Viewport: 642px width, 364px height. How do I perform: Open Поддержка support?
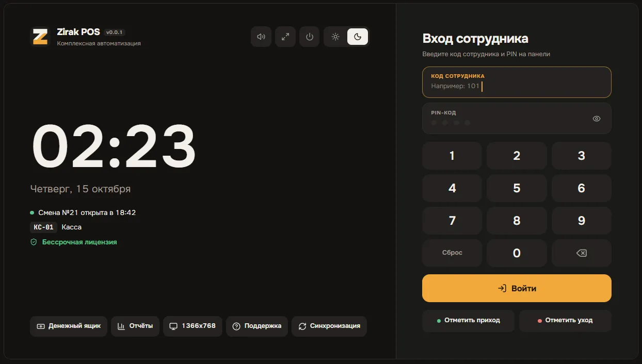pyautogui.click(x=257, y=326)
